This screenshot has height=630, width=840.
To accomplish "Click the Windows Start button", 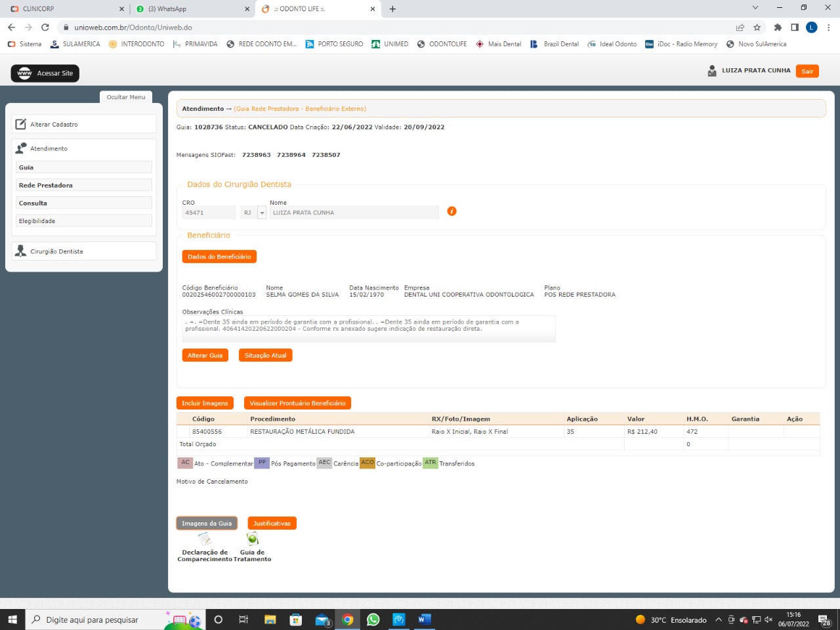I will tap(12, 619).
